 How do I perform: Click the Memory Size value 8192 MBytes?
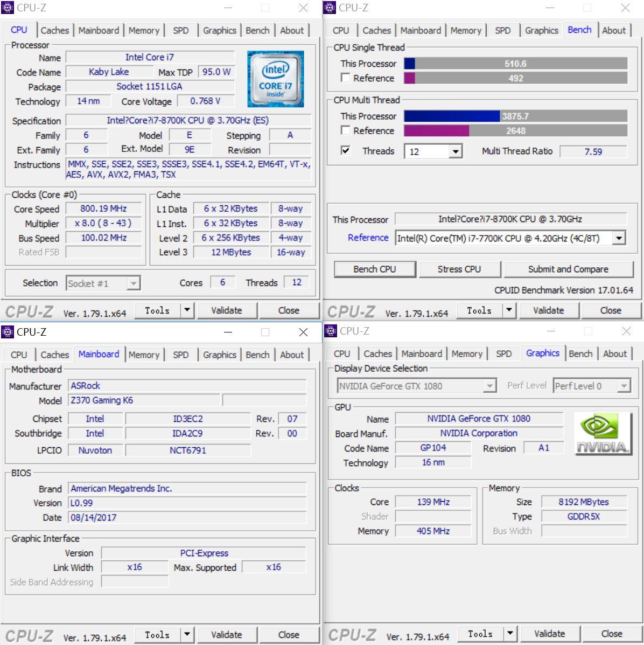584,502
